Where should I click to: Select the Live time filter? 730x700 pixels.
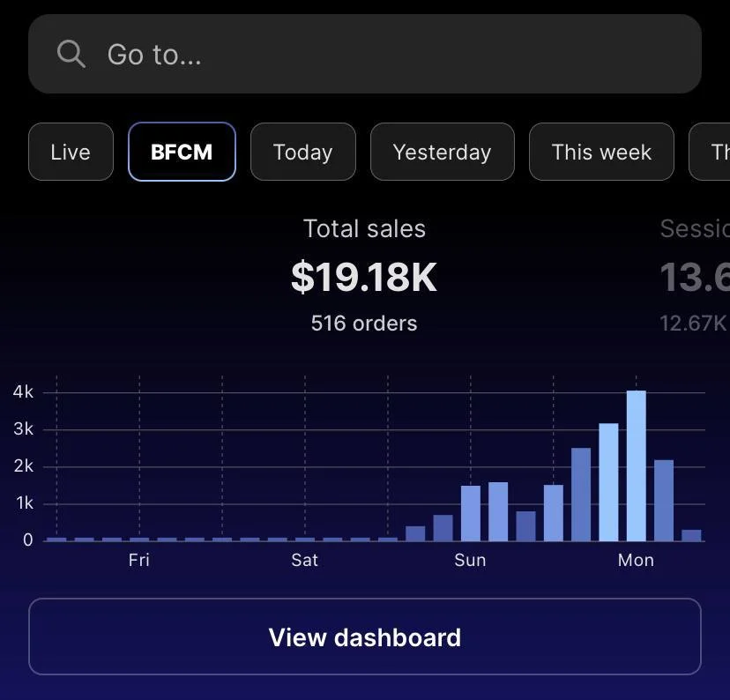click(71, 152)
